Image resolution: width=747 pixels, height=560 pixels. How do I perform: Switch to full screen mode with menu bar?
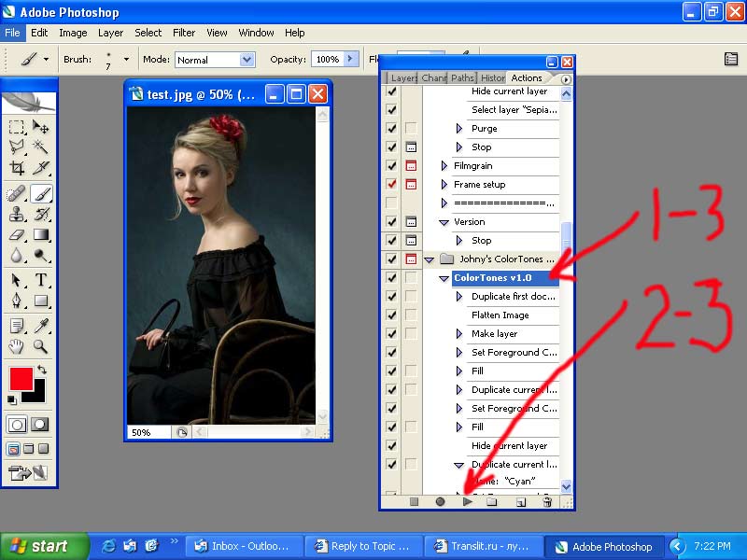[x=29, y=449]
